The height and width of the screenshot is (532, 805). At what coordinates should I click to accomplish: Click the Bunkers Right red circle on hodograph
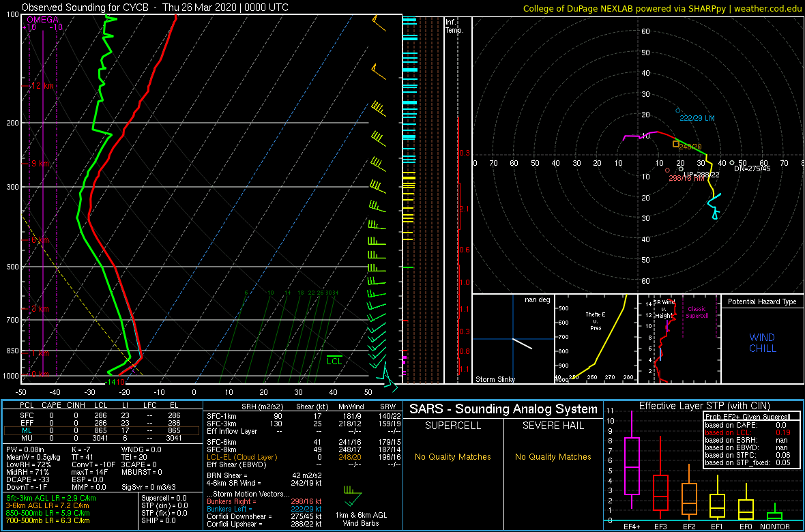667,171
